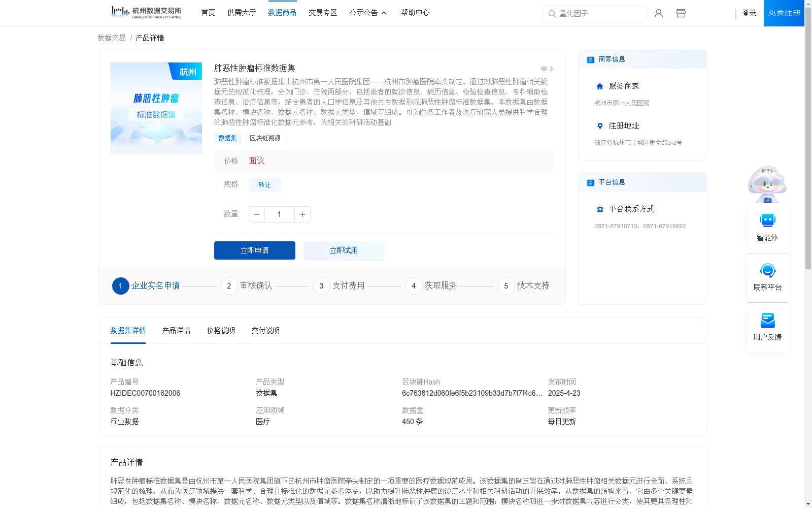
Task: Increase quantity with the plus button
Action: click(x=302, y=214)
